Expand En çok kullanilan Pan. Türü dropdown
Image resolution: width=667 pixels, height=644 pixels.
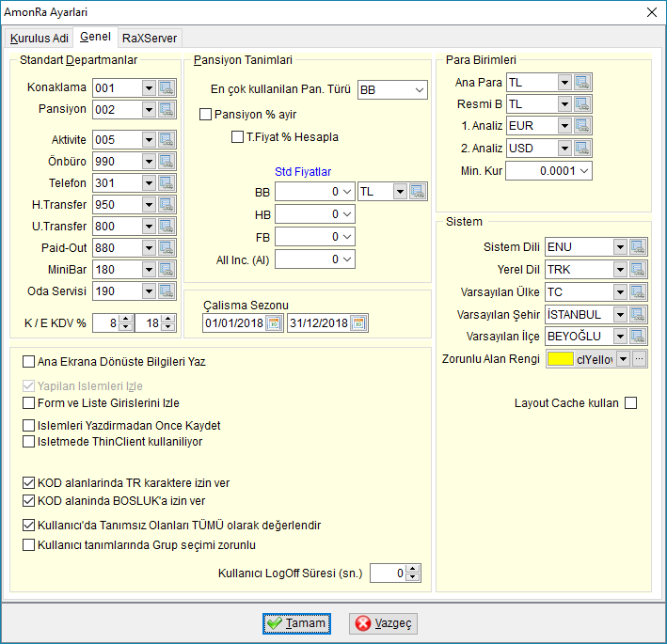(x=420, y=90)
